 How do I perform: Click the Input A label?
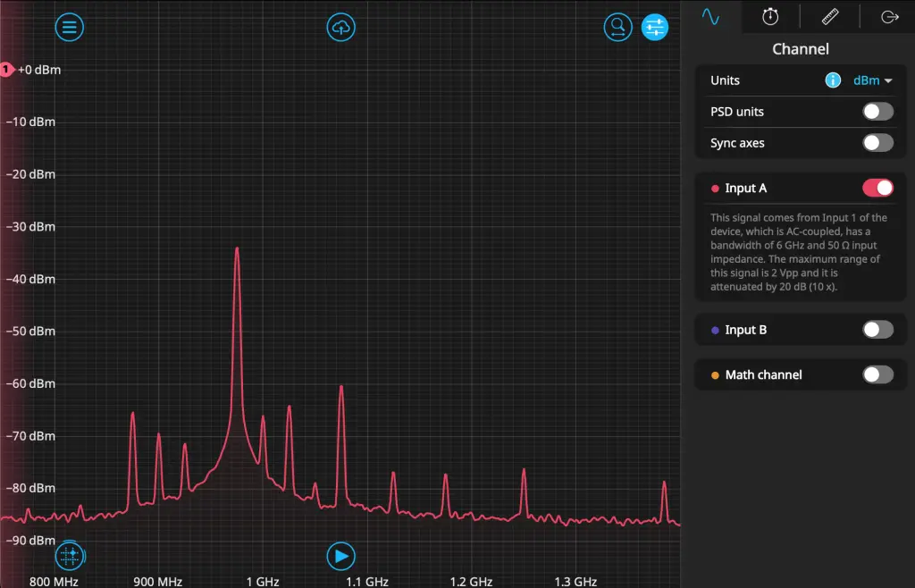[x=746, y=189]
